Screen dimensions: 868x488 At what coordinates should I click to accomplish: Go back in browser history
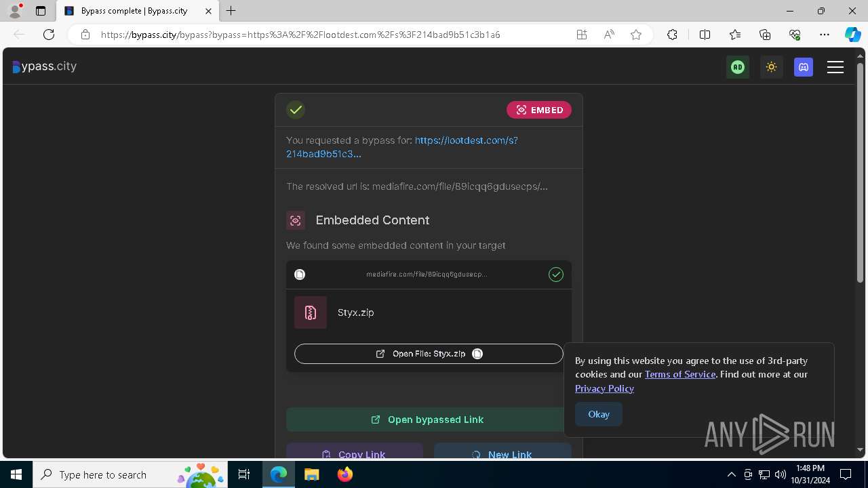pos(19,35)
